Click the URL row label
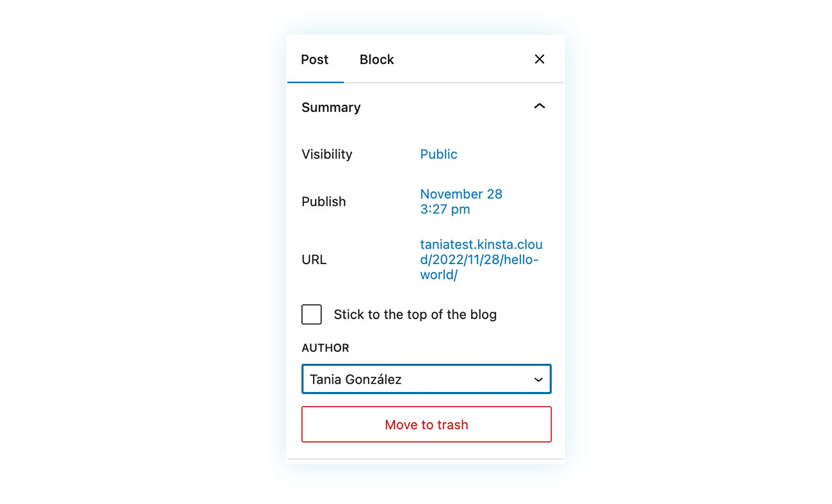The image size is (832, 504). pos(314,260)
